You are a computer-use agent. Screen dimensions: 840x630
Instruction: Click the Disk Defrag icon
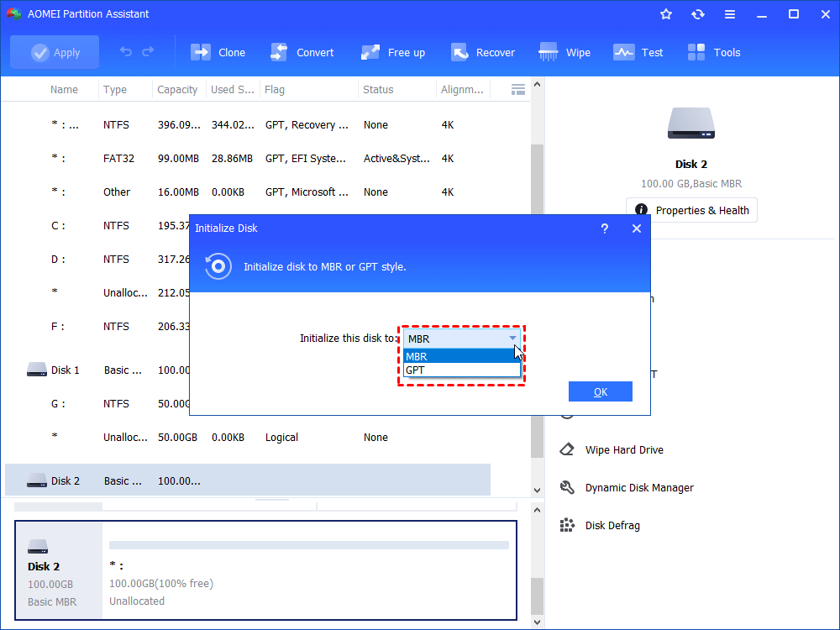coord(568,525)
